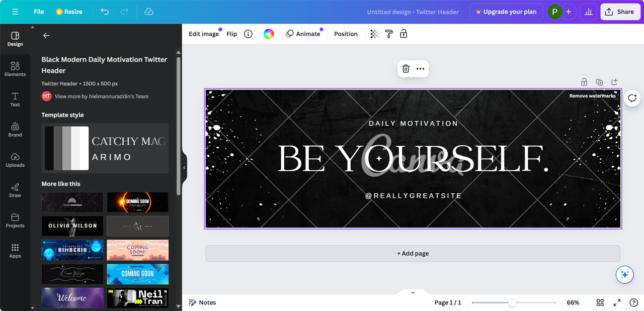This screenshot has height=311, width=644.
Task: Check the cloud save status icon
Action: click(149, 12)
